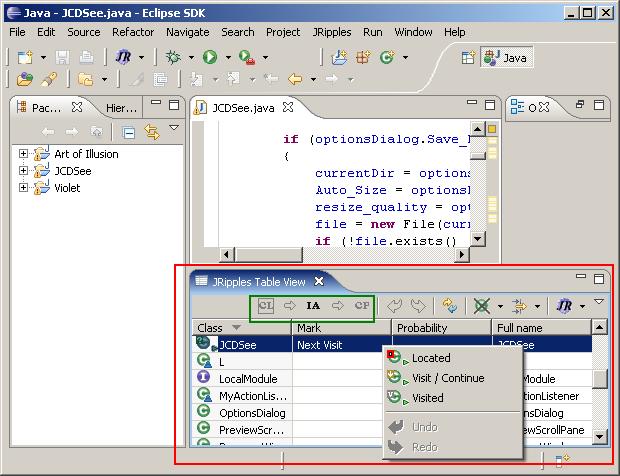Click Collapse All in Package Explorer
The width and height of the screenshot is (620, 476).
point(129,132)
